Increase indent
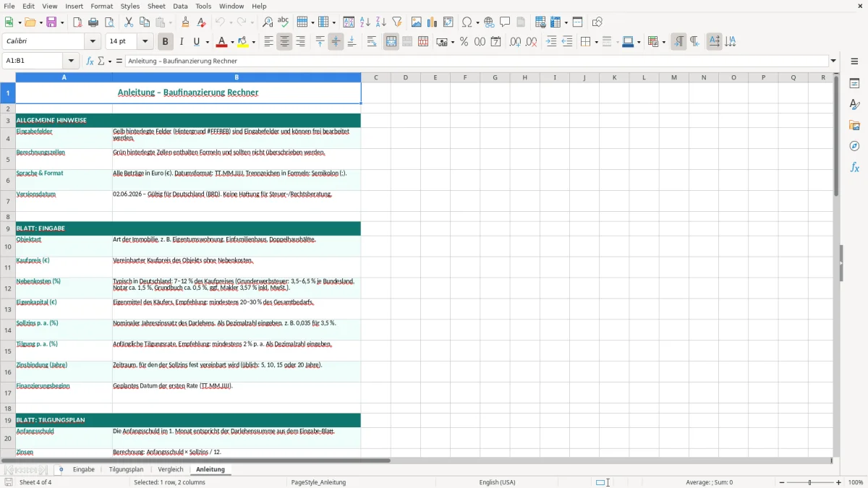Image resolution: width=868 pixels, height=488 pixels. tap(551, 42)
